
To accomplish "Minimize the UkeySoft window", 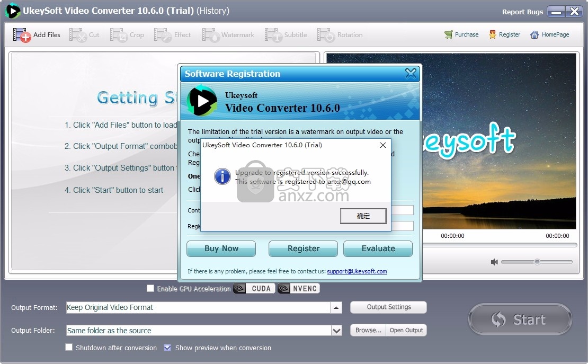I will [x=556, y=12].
